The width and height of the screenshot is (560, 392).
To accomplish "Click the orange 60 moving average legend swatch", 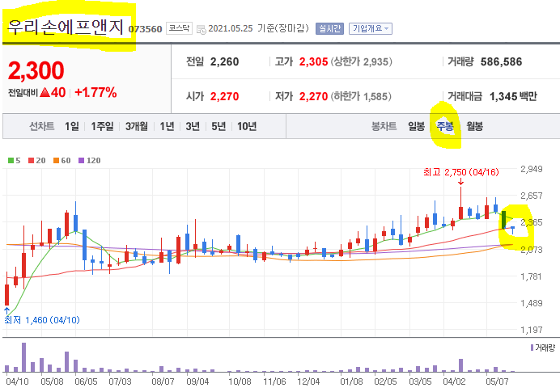I will pyautogui.click(x=56, y=161).
